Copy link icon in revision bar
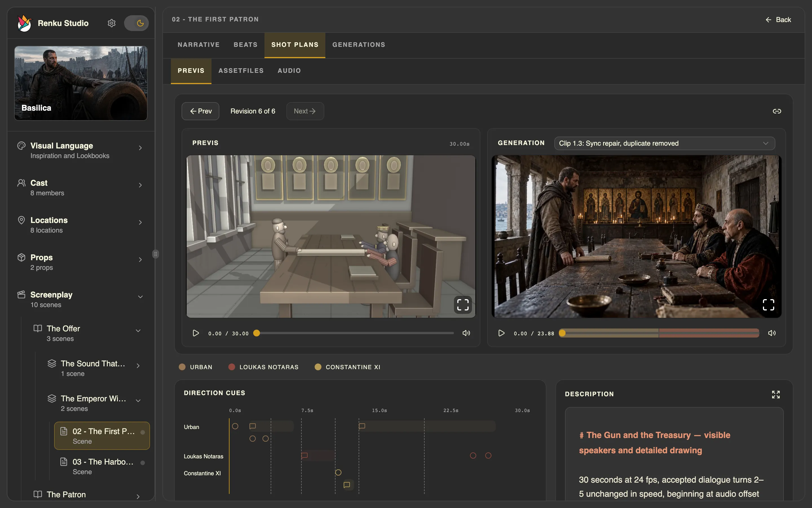812x508 pixels. (x=777, y=111)
